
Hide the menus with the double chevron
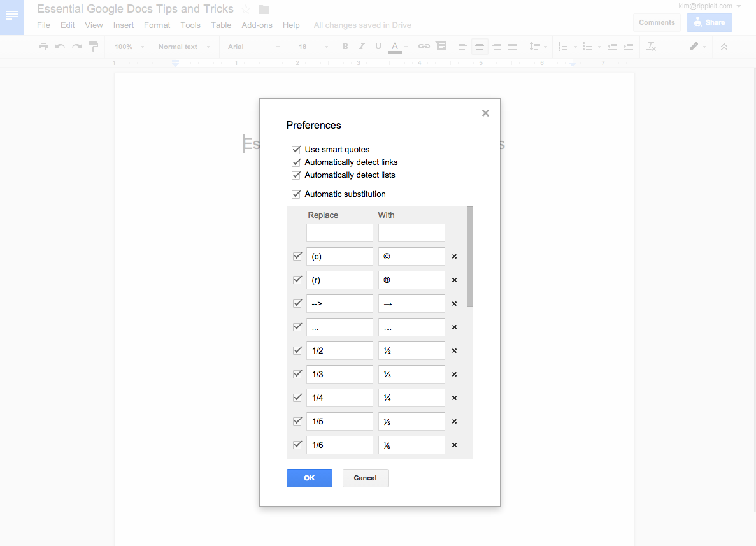(x=724, y=47)
